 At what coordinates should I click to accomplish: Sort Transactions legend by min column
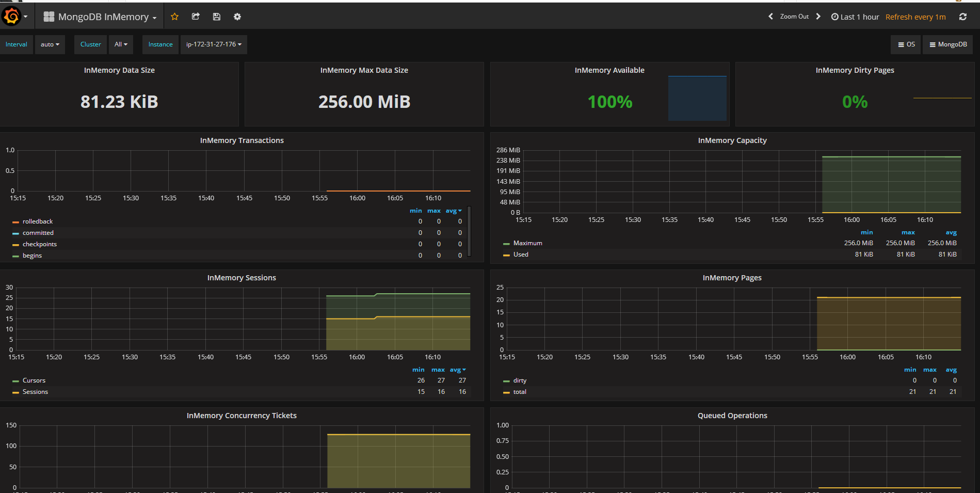pos(416,211)
